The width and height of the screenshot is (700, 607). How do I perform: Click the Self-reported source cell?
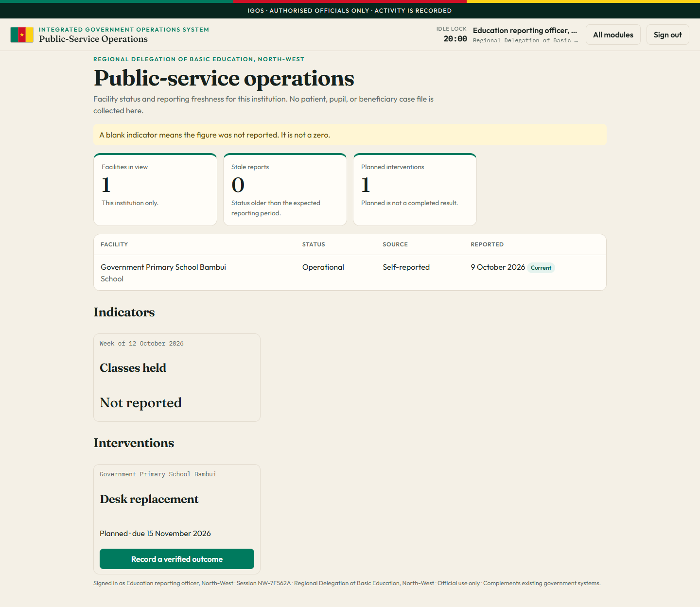coord(406,267)
